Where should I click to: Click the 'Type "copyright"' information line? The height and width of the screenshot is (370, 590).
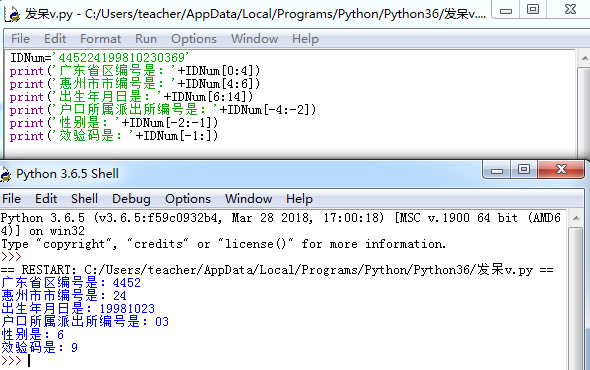[223, 244]
